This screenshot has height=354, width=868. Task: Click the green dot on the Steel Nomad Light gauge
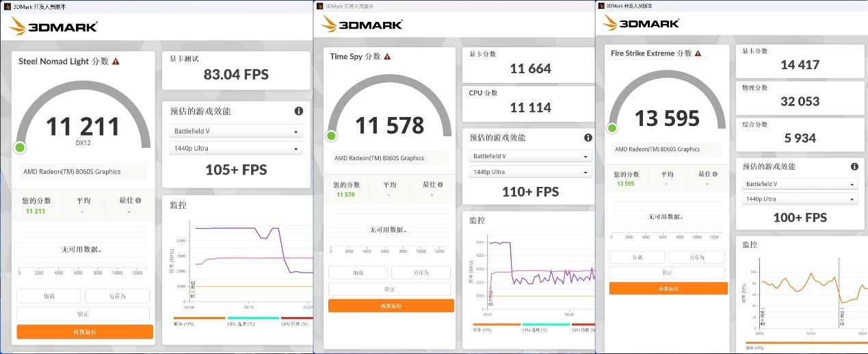[x=21, y=147]
